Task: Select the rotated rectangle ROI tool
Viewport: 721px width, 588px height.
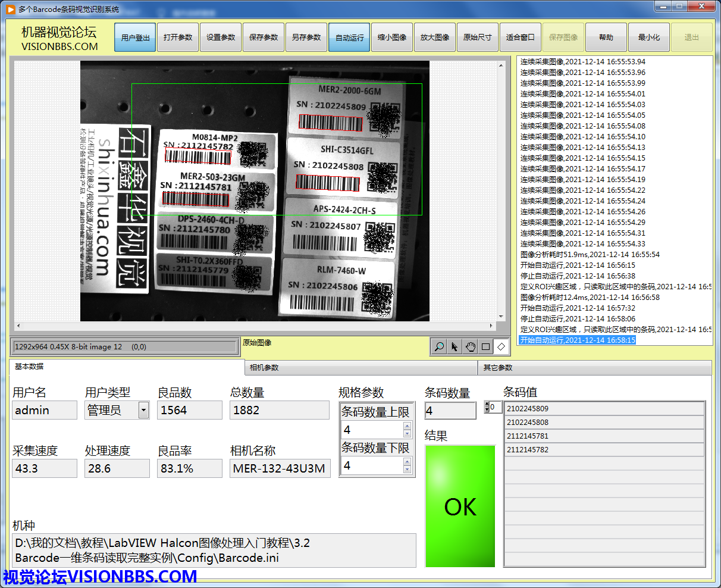Action: click(x=501, y=346)
